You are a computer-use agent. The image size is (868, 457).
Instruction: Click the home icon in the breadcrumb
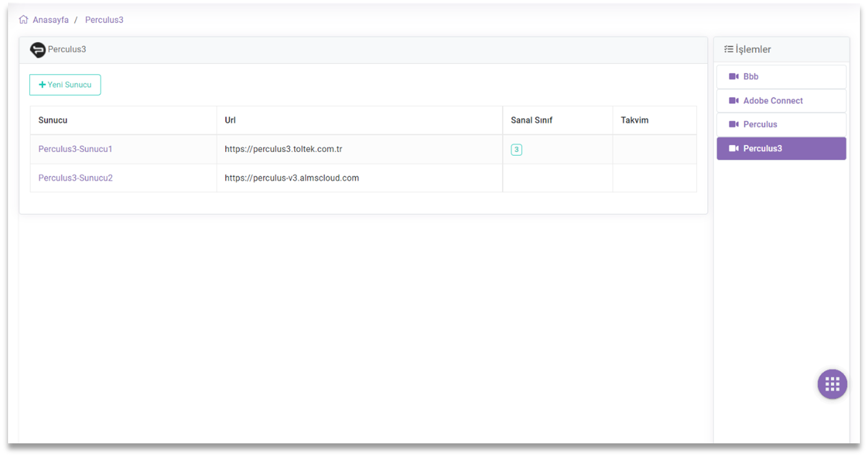24,20
